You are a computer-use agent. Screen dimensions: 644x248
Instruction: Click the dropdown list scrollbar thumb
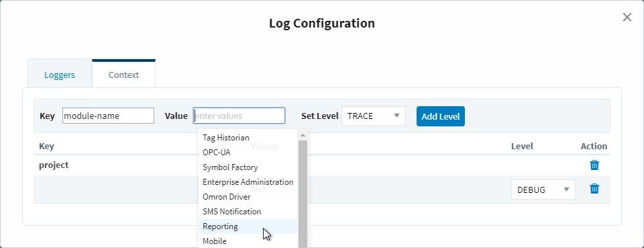(x=303, y=194)
